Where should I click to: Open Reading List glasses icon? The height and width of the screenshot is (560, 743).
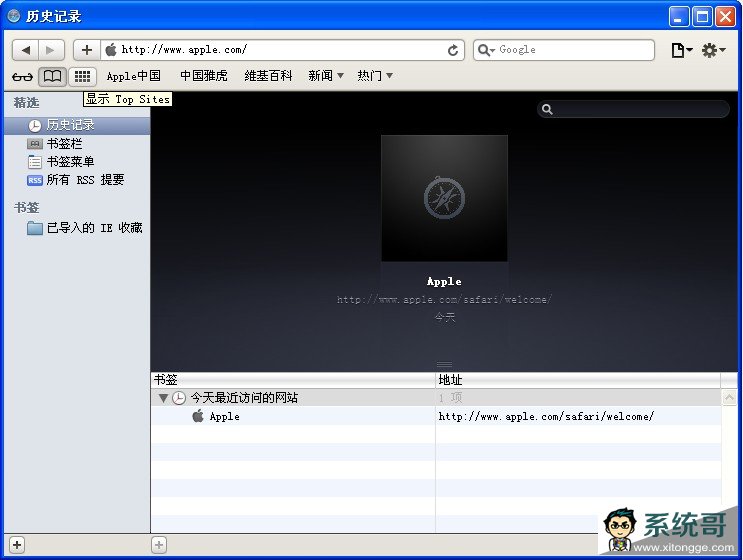pyautogui.click(x=22, y=76)
